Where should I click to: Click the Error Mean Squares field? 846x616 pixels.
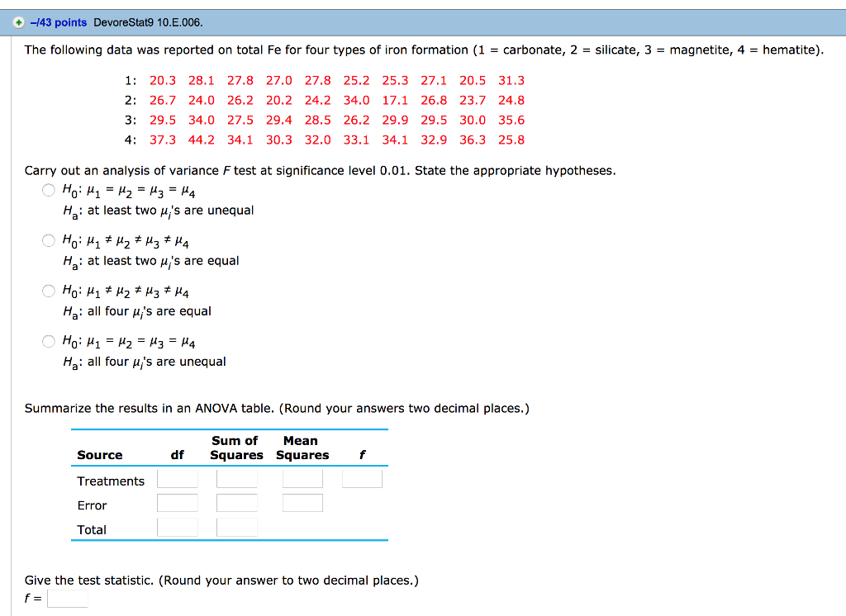click(302, 502)
